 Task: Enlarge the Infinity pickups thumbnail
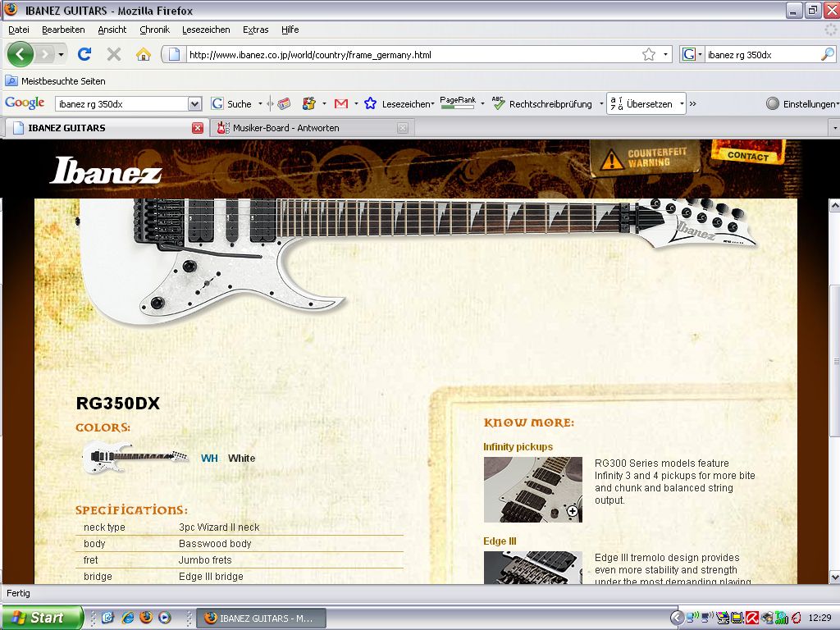point(532,489)
